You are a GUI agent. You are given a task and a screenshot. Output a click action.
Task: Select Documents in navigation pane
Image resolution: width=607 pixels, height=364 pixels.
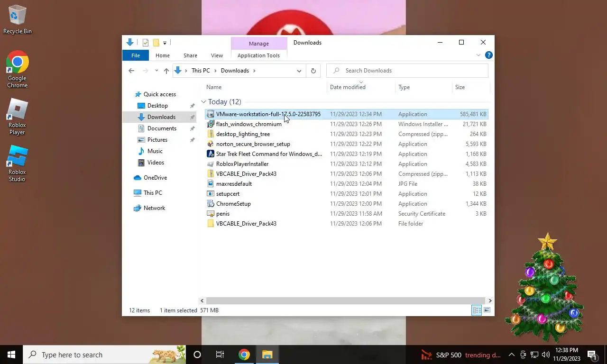tap(162, 128)
